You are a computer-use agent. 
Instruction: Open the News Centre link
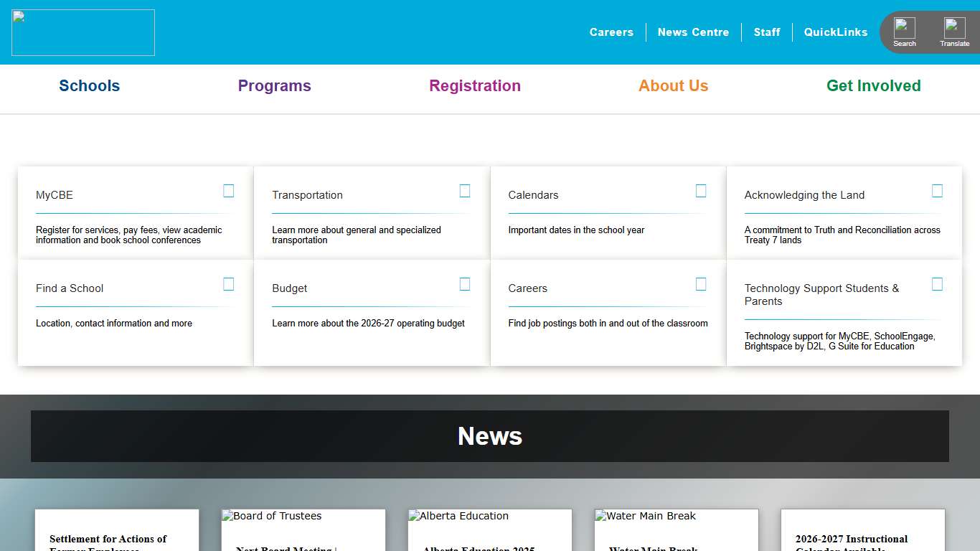point(693,32)
